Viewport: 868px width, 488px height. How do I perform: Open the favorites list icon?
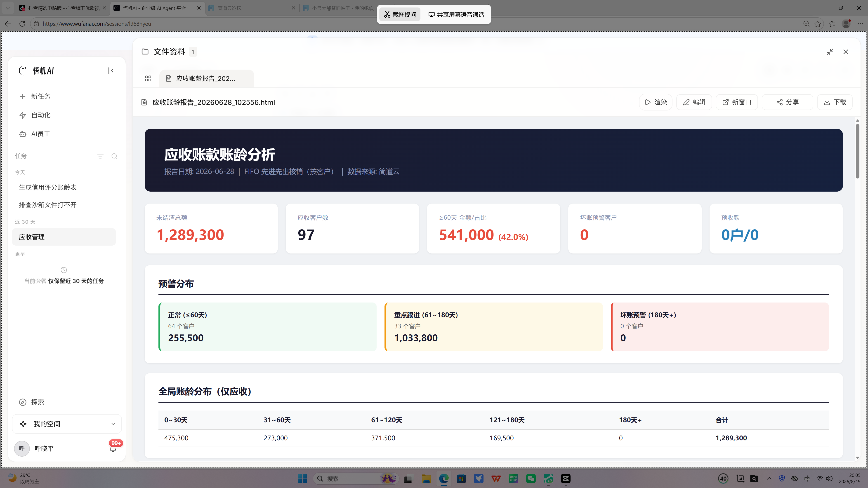tap(832, 23)
